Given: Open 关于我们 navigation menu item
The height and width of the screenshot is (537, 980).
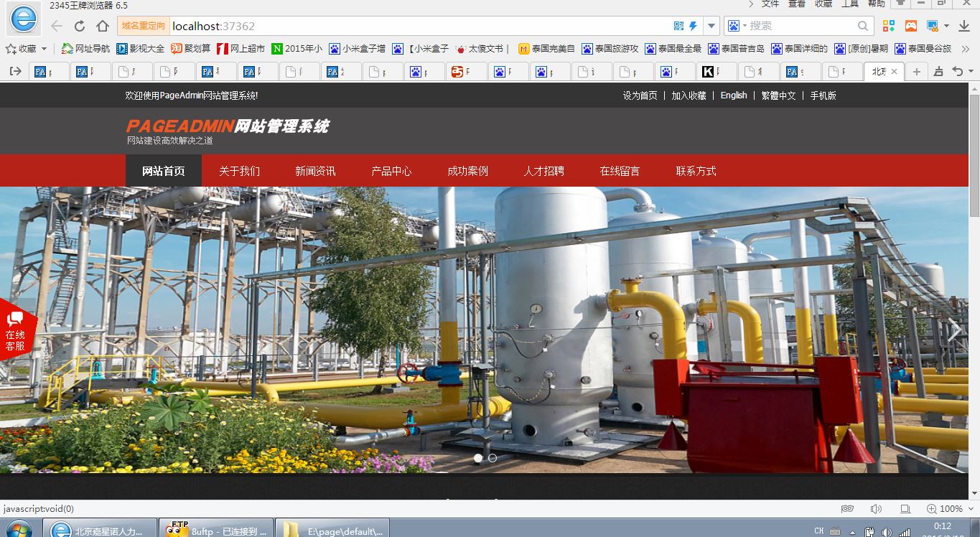Looking at the screenshot, I should coord(239,171).
